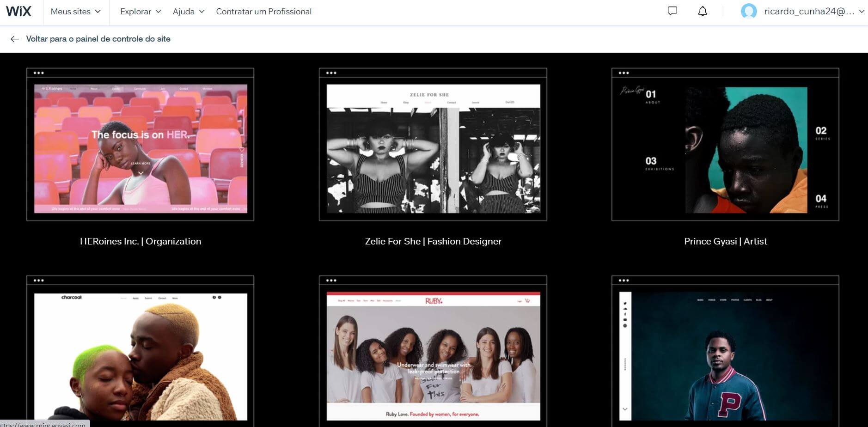
Task: Open the Ajuda dropdown
Action: click(x=188, y=12)
